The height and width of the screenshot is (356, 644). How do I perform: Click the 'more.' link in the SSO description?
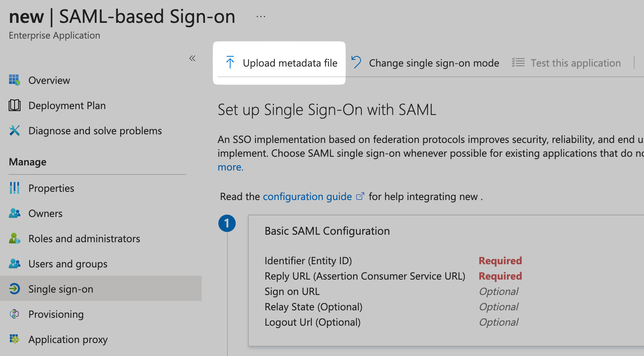(x=230, y=167)
